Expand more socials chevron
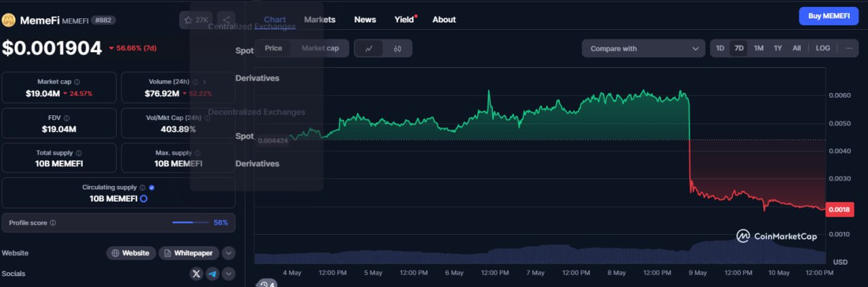The width and height of the screenshot is (868, 287). point(229,273)
